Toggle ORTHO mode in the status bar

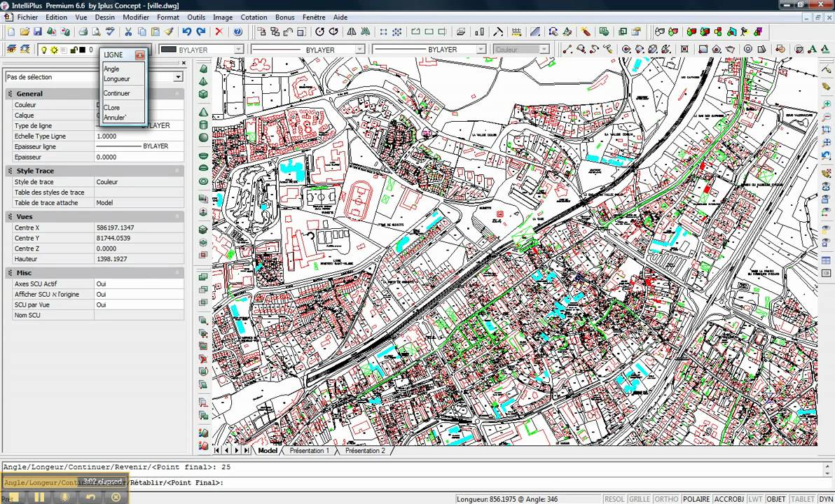click(666, 498)
